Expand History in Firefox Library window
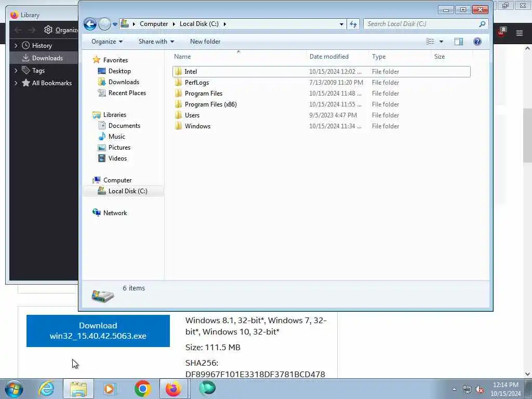The width and height of the screenshot is (532, 399). (x=16, y=45)
